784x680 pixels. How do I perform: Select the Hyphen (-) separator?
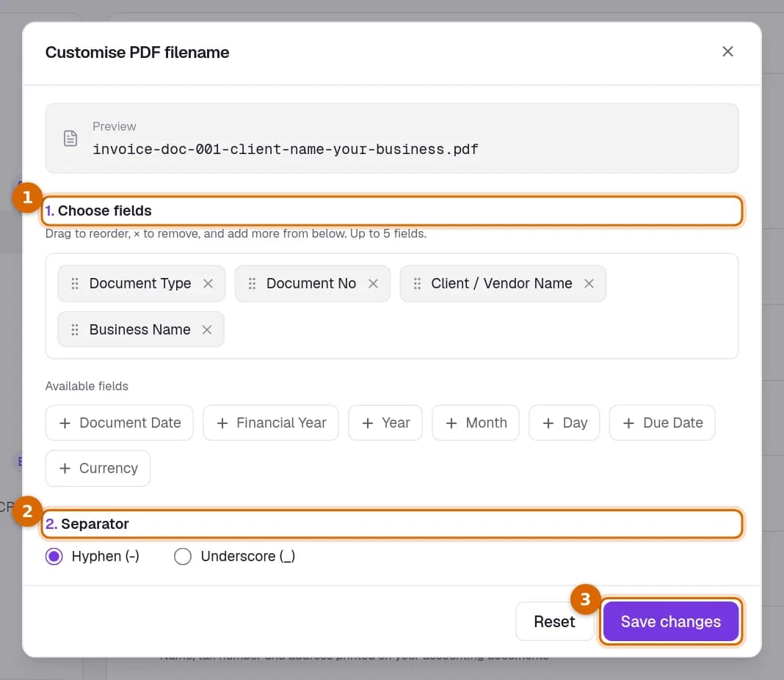pos(54,556)
